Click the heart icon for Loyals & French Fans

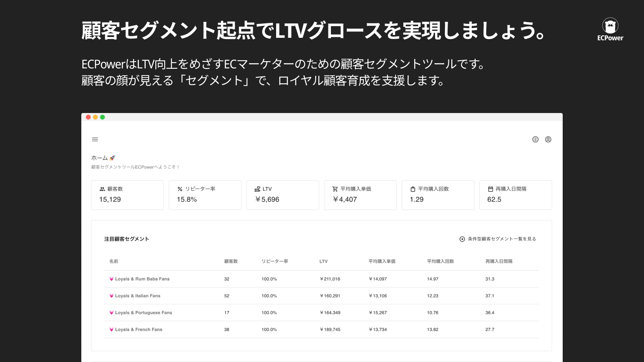(x=111, y=329)
